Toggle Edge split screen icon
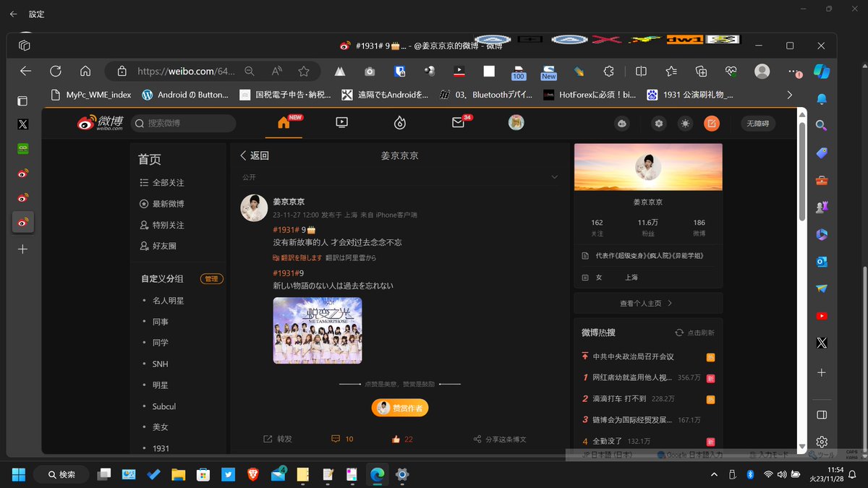This screenshot has height=488, width=868. [x=641, y=71]
